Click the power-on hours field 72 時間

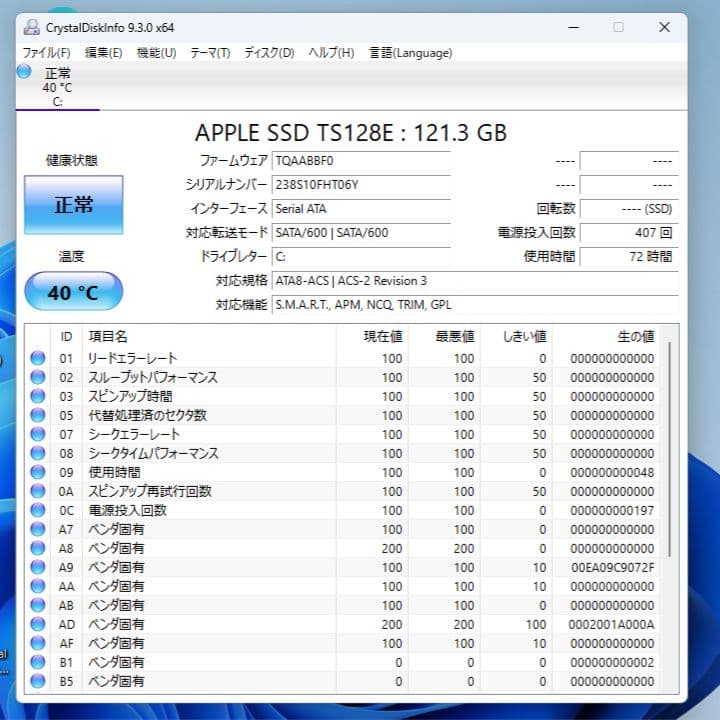[629, 256]
